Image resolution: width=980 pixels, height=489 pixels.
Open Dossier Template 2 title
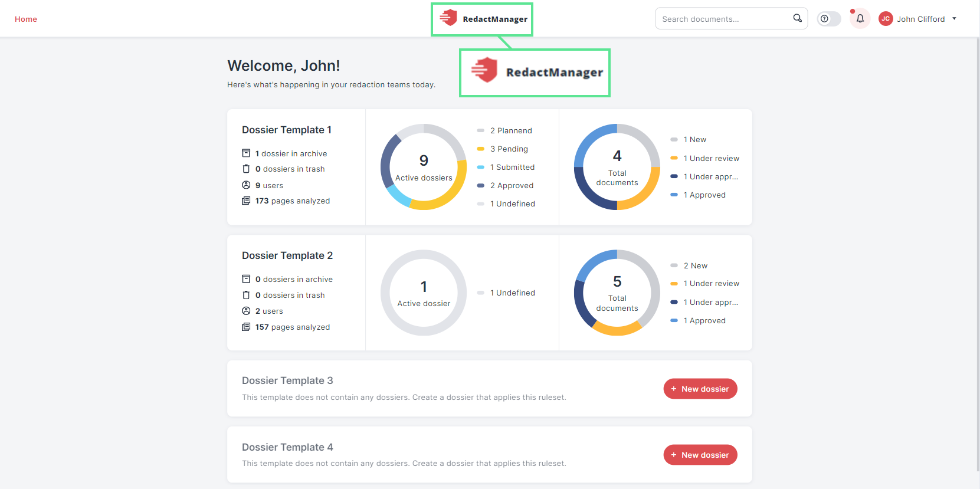click(287, 255)
